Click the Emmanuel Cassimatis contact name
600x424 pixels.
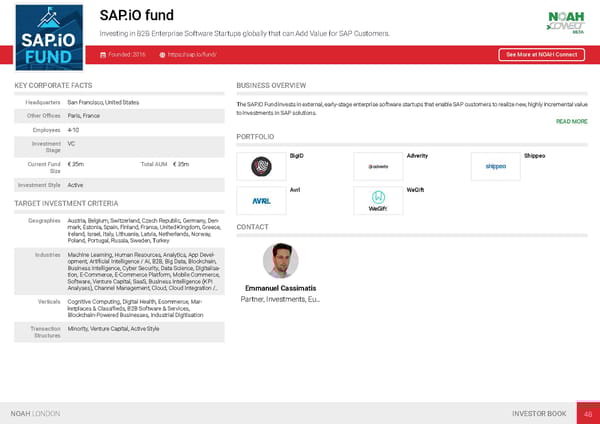pyautogui.click(x=281, y=290)
